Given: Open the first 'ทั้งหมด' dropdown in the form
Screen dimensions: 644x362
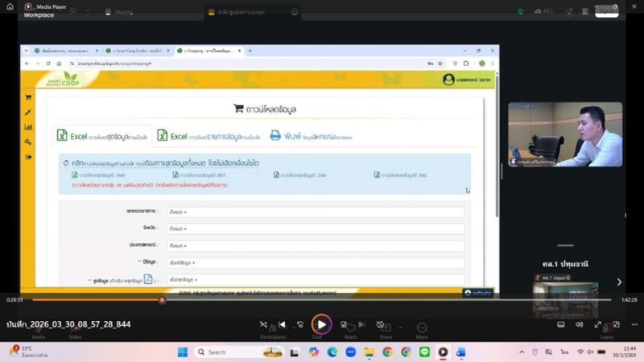Looking at the screenshot, I should click(315, 212).
